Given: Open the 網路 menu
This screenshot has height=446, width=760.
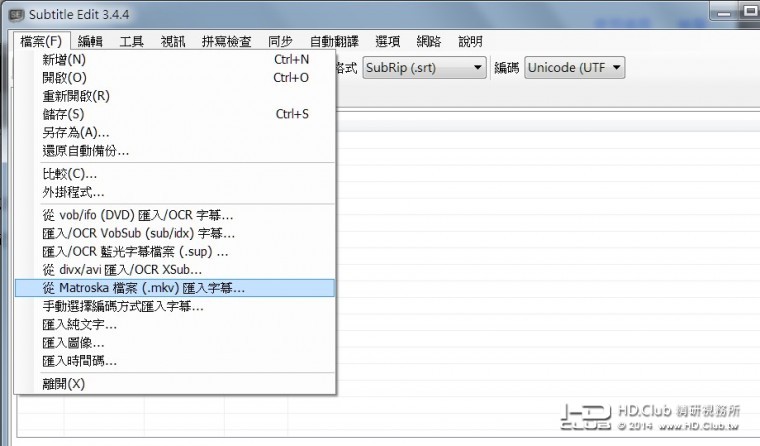Looking at the screenshot, I should pos(429,41).
